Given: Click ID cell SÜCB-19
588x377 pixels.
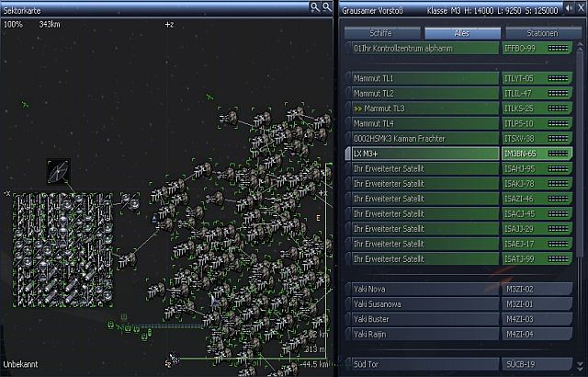Looking at the screenshot, I should (x=537, y=364).
